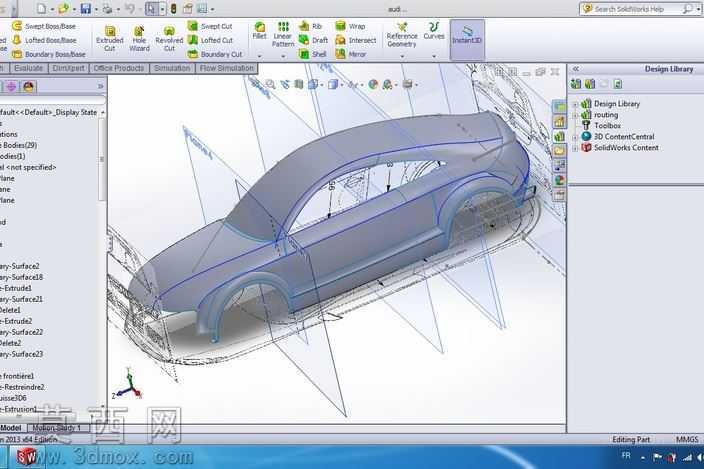Open the File Explorer folder tab in task pane
The image size is (704, 469).
[x=559, y=151]
